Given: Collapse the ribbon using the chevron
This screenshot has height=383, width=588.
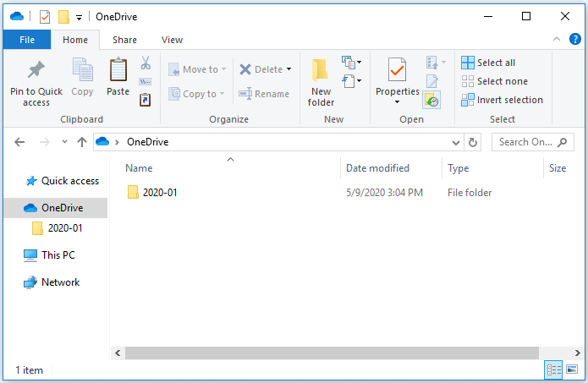Looking at the screenshot, I should click(x=556, y=40).
